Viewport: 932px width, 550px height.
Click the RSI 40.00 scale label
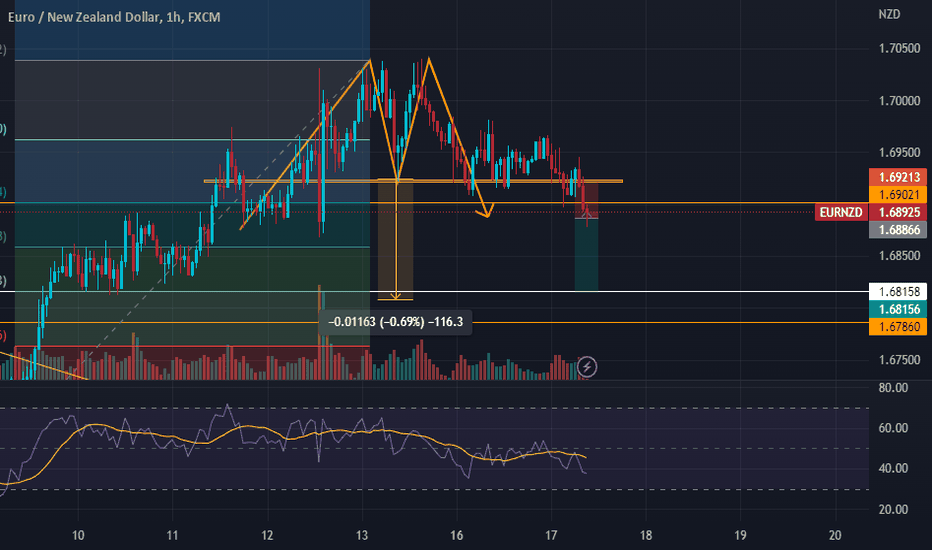click(893, 469)
